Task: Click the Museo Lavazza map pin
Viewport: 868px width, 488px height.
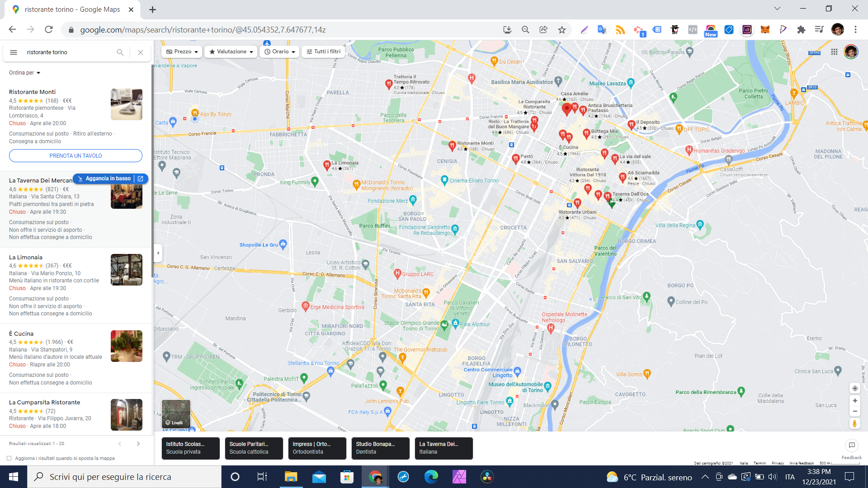Action: [631, 82]
